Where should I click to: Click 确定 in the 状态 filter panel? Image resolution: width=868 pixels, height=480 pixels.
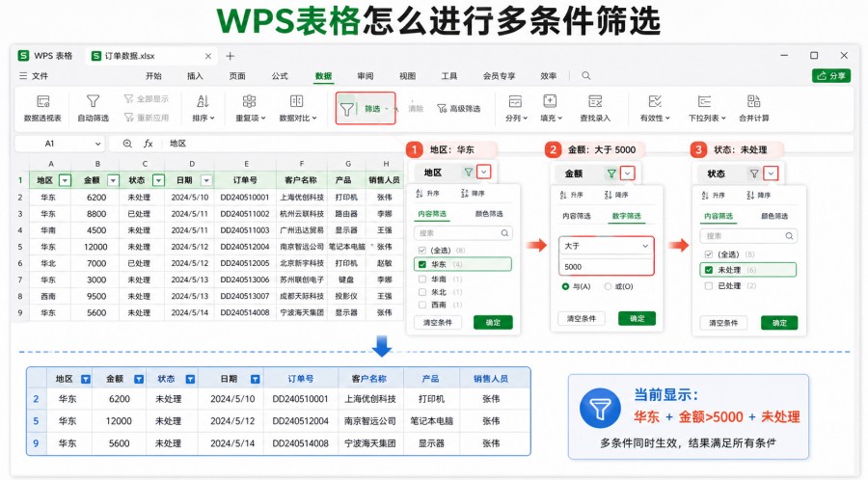pos(779,323)
